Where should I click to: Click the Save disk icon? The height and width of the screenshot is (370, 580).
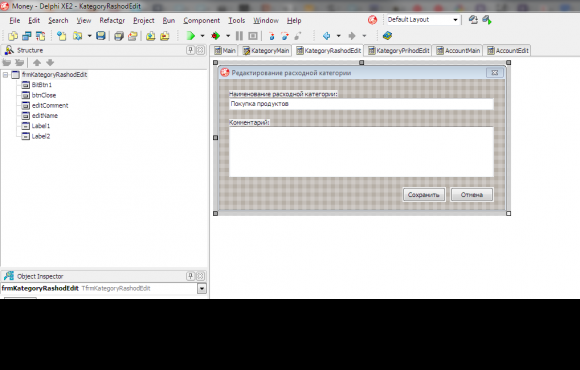point(101,36)
